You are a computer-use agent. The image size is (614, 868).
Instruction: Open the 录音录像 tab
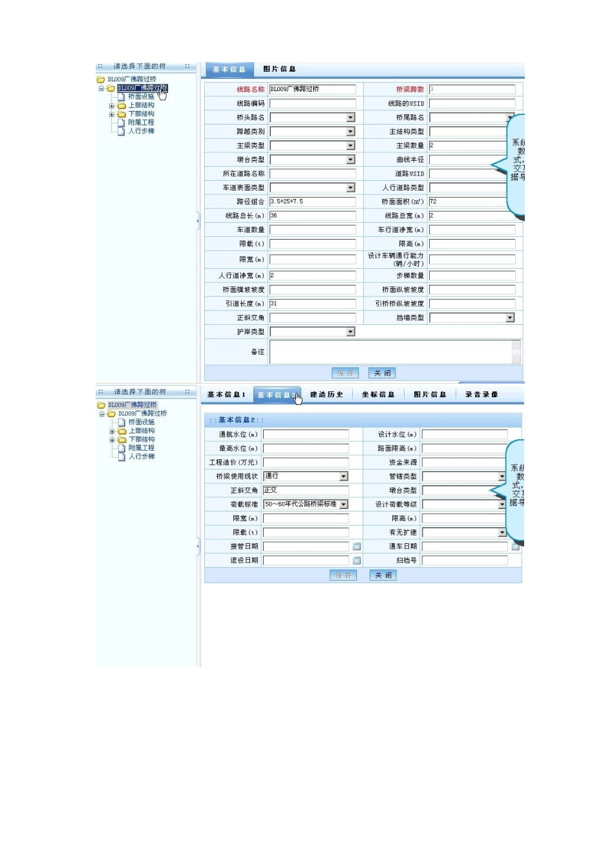tap(482, 395)
